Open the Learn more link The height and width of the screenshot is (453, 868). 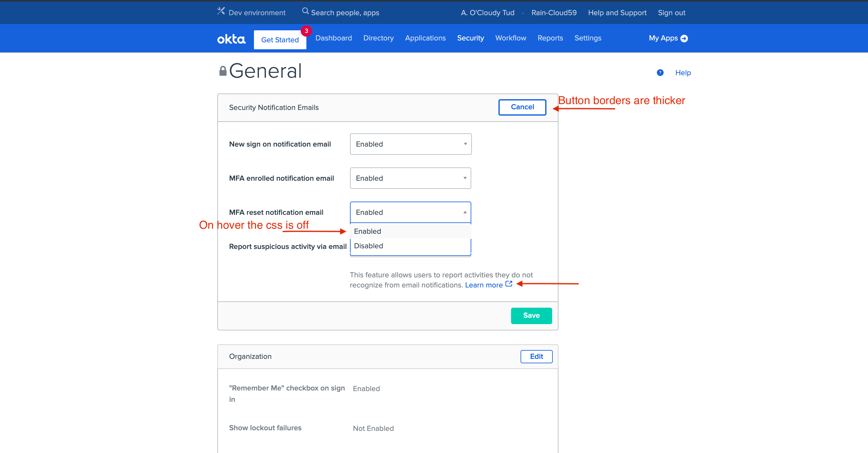484,285
